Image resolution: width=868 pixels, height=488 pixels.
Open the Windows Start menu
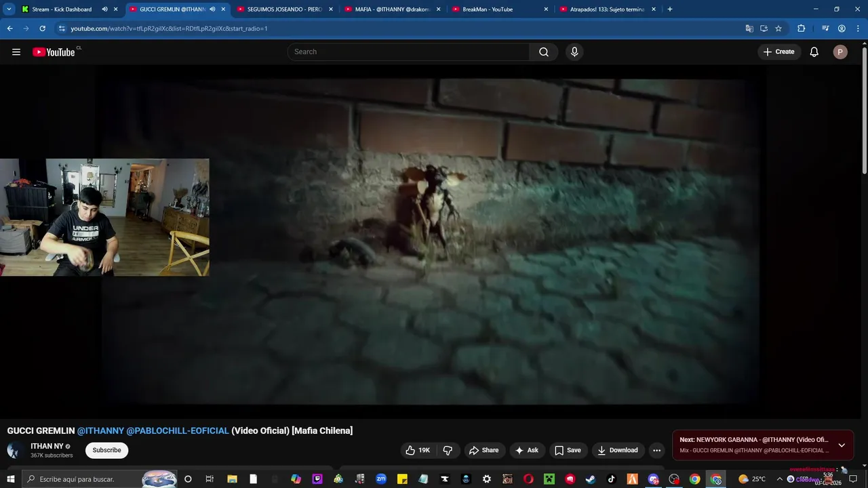[11, 479]
